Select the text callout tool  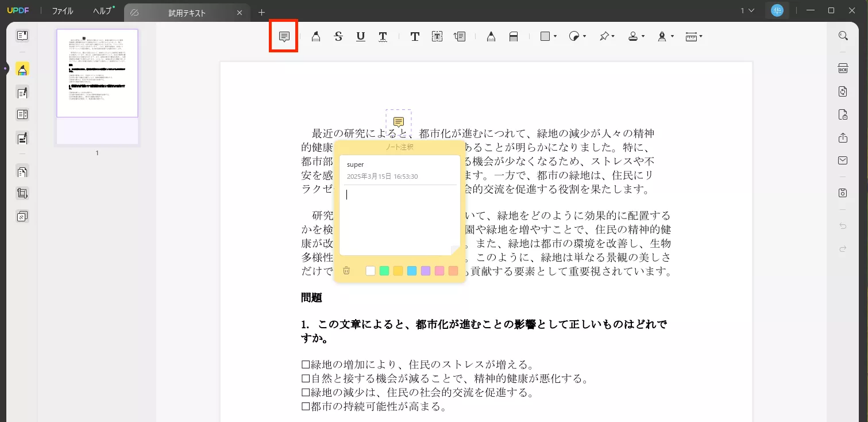[x=460, y=36]
